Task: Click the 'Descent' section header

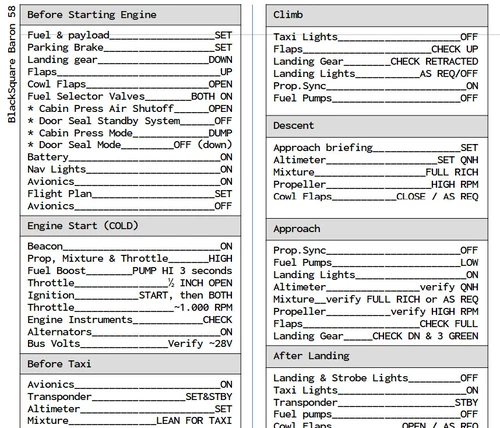Action: click(377, 126)
